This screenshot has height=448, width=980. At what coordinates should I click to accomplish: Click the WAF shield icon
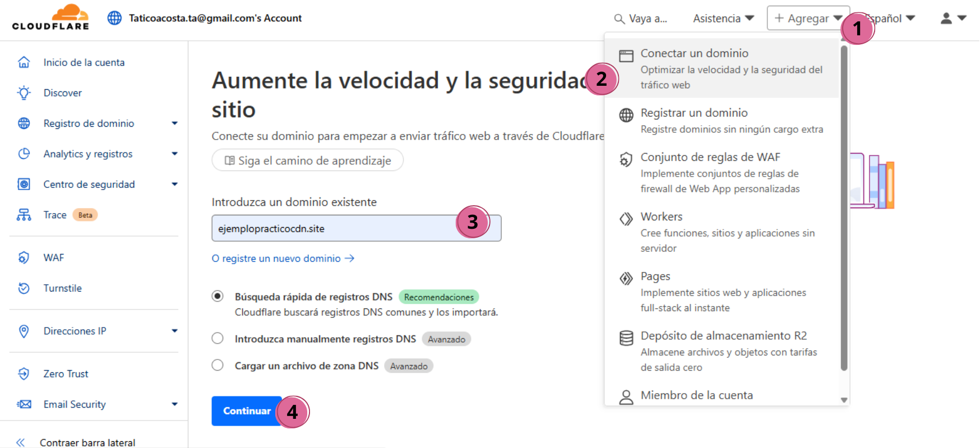click(x=24, y=257)
